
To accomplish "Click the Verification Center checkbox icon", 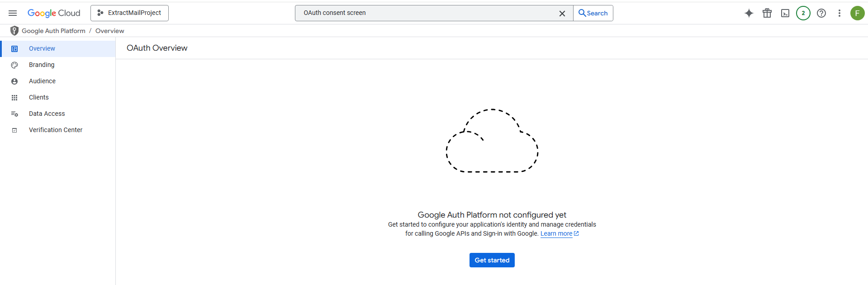I will pos(14,130).
